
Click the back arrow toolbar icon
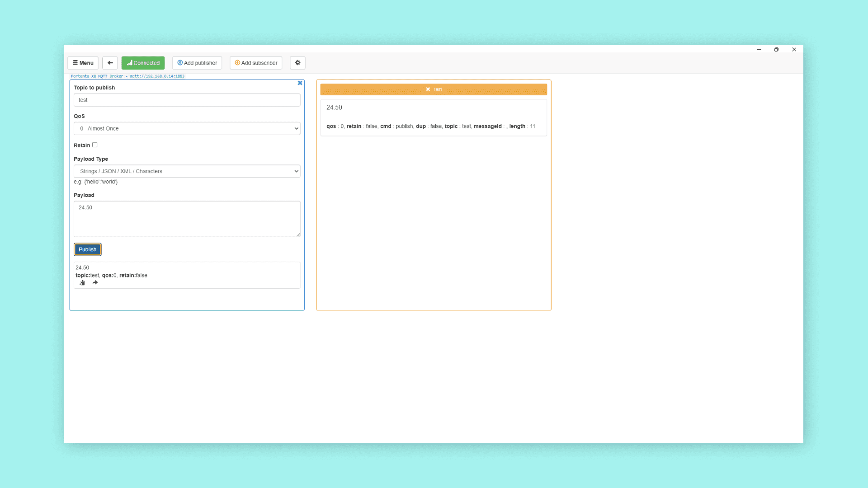point(110,63)
